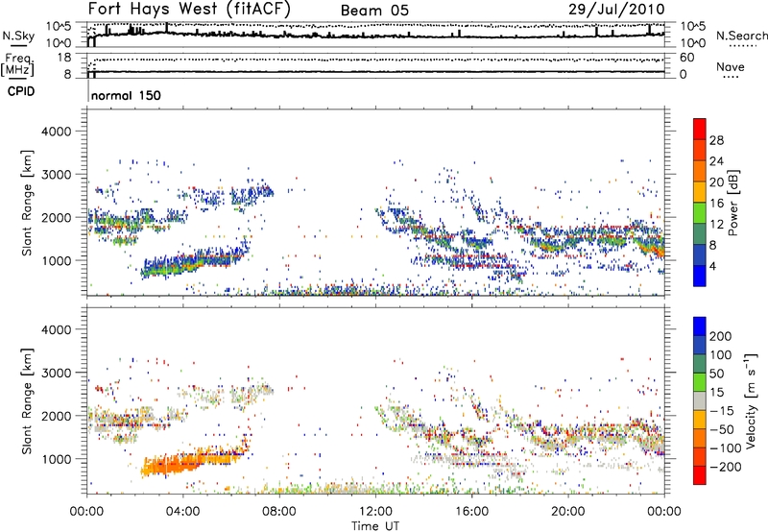This screenshot has width=768, height=532.
Task: Click the right 10^0 noise tick label
Action: 693,42
